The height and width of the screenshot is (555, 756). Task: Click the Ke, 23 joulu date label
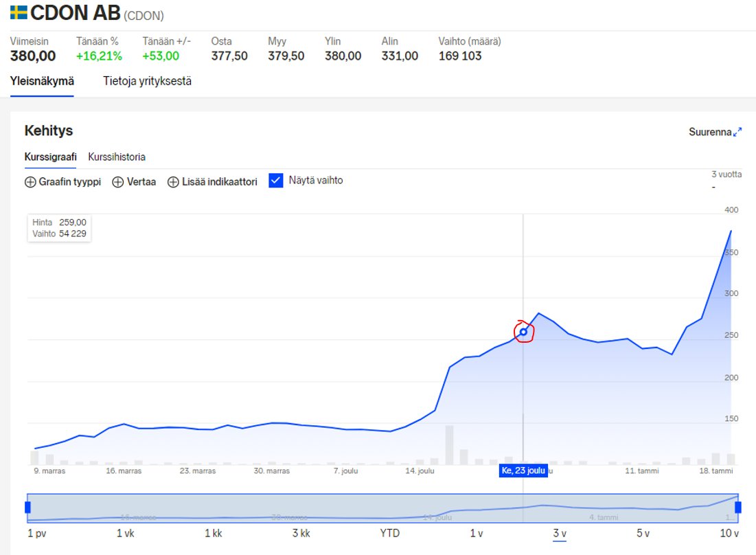point(523,471)
